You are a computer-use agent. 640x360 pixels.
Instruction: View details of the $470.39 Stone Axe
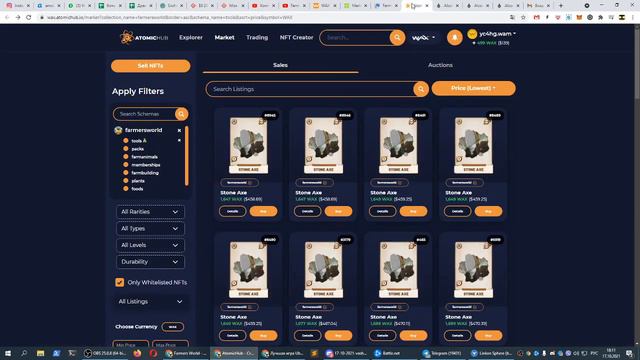(457, 336)
